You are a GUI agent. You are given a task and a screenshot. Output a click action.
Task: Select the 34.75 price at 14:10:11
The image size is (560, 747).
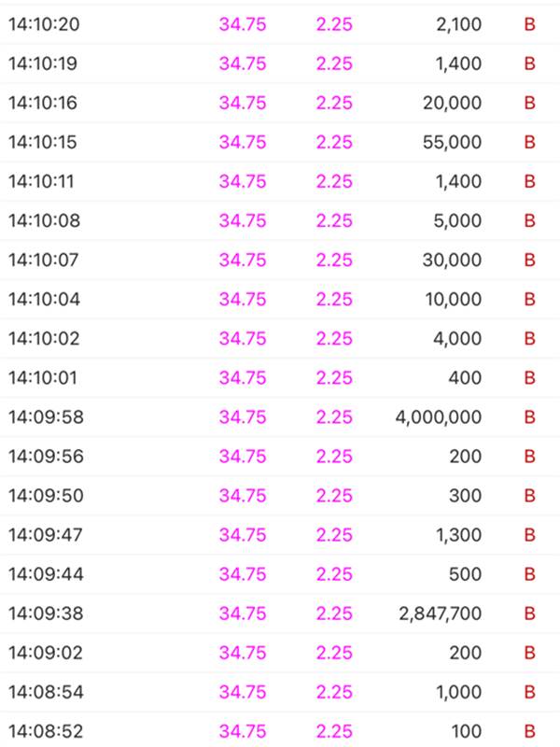point(243,181)
